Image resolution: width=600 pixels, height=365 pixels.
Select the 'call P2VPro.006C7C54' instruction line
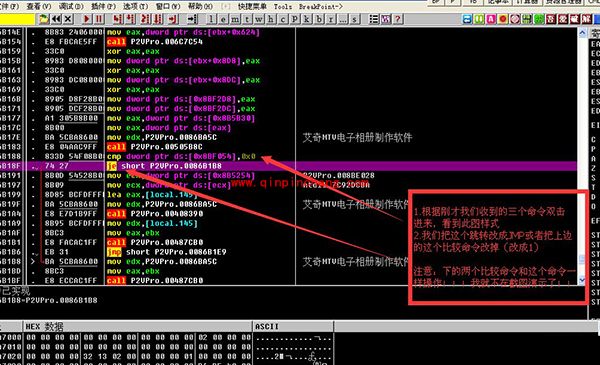[155, 42]
